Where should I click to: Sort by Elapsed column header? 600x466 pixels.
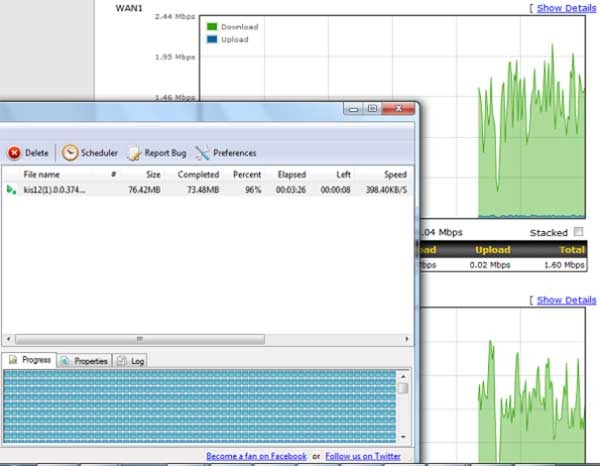[x=292, y=174]
